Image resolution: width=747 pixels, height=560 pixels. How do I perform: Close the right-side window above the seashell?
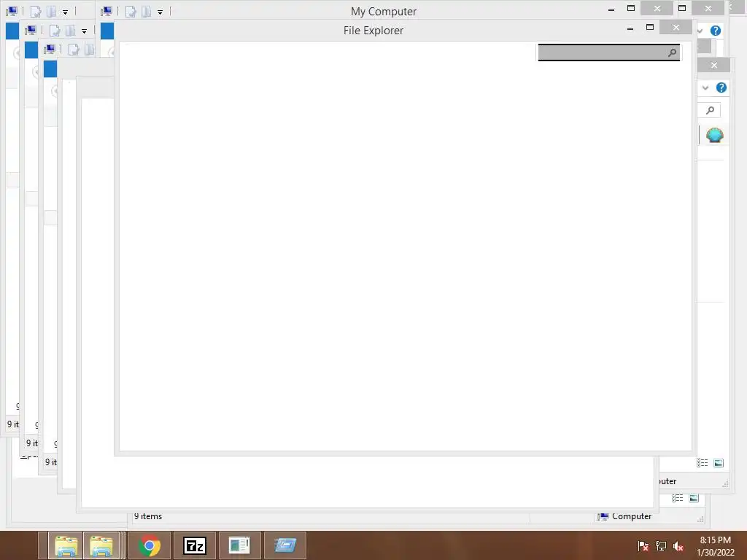click(x=713, y=65)
